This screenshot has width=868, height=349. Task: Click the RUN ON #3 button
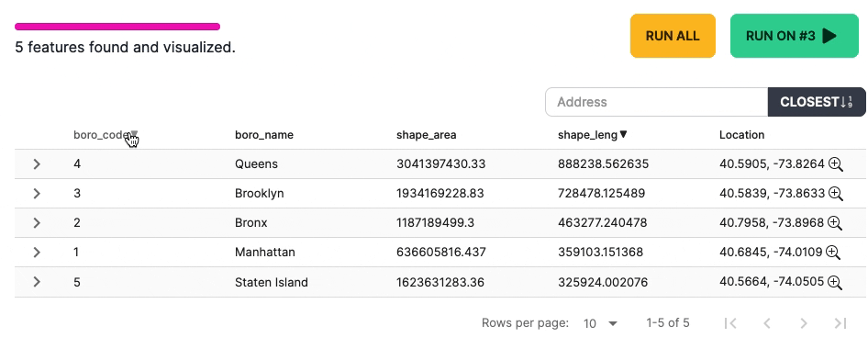[795, 36]
